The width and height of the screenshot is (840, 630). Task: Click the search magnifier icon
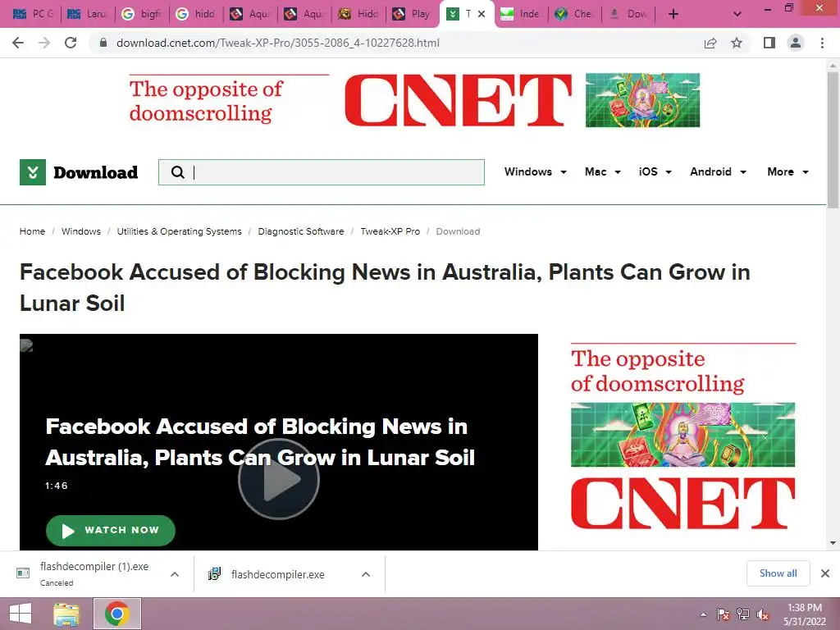(177, 172)
